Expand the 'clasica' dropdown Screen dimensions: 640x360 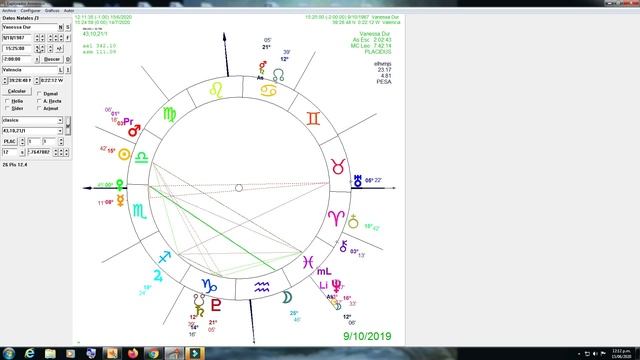[x=60, y=120]
